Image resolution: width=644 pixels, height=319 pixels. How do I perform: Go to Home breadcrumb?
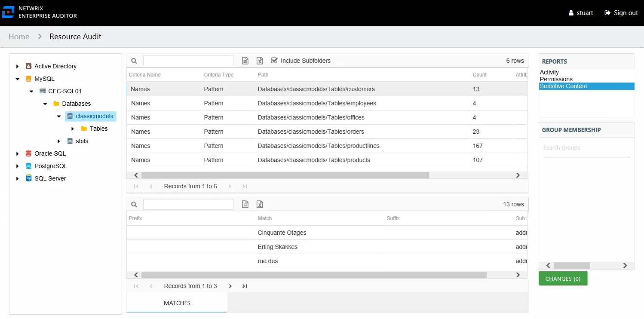pos(19,37)
